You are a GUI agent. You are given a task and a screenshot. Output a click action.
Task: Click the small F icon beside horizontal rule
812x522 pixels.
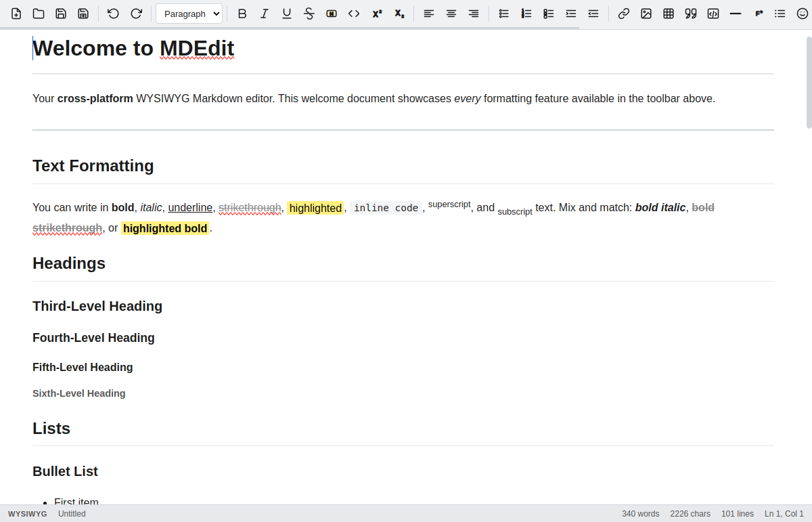(759, 14)
